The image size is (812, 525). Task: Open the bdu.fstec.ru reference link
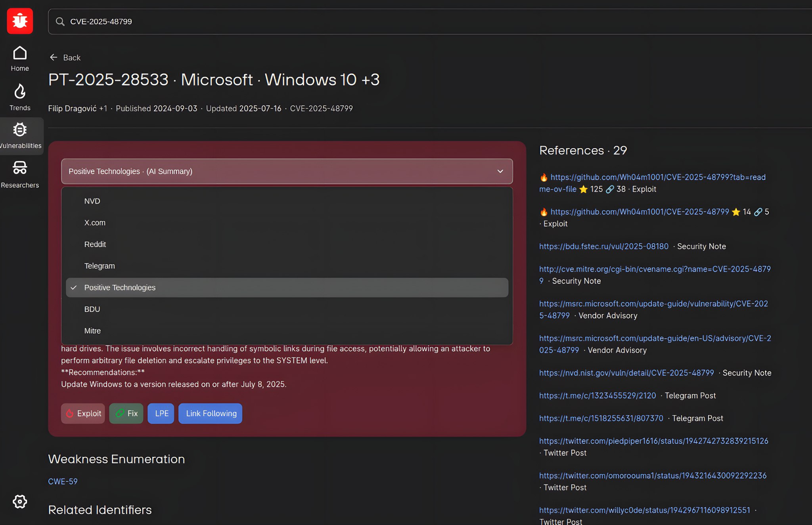pos(603,246)
